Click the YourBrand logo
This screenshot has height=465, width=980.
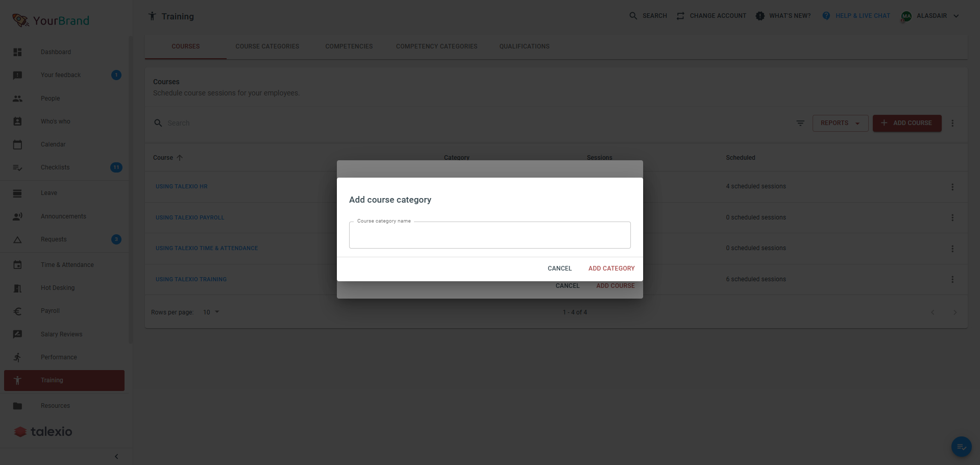pyautogui.click(x=51, y=20)
